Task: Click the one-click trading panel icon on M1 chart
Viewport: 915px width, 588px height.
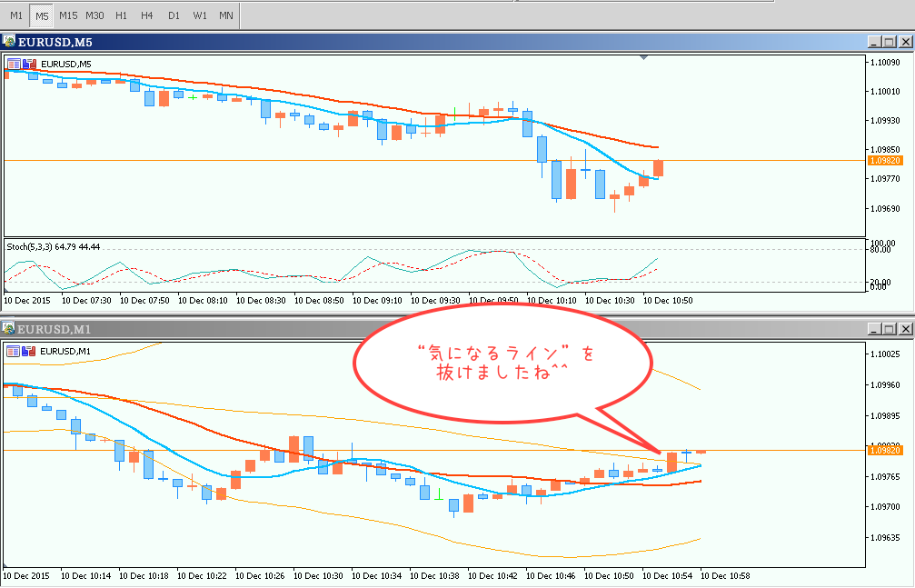Action: pyautogui.click(x=14, y=351)
